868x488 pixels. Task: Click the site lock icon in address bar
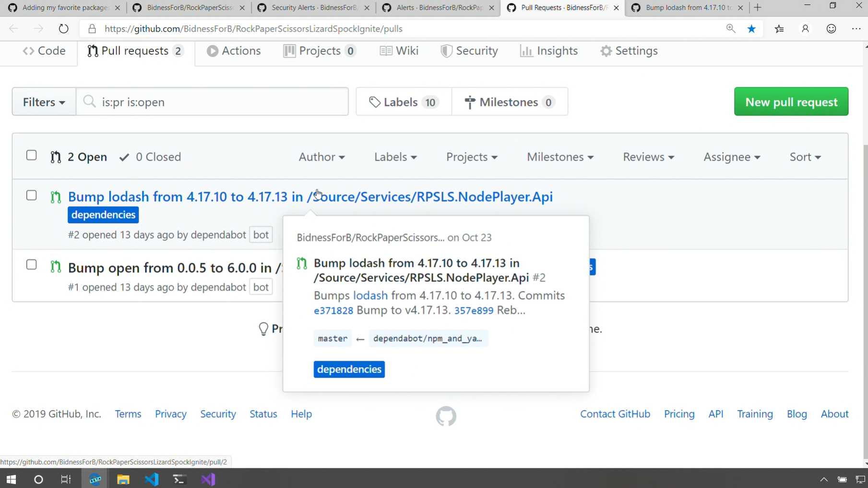(92, 29)
